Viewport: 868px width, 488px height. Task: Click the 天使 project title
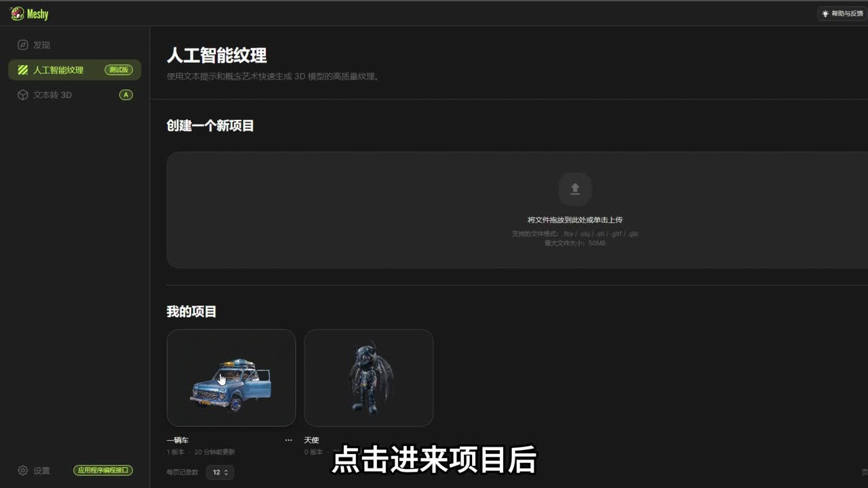[x=311, y=440]
